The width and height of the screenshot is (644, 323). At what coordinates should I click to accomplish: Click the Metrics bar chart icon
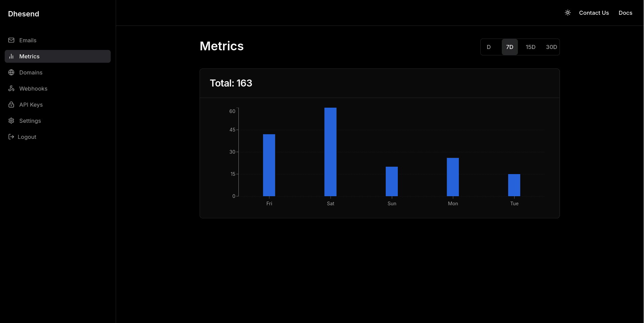click(x=11, y=56)
